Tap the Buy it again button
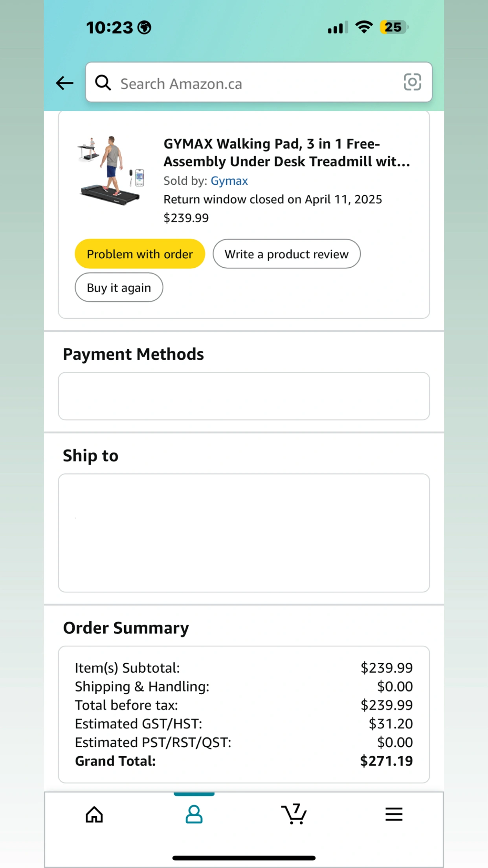 click(x=119, y=287)
